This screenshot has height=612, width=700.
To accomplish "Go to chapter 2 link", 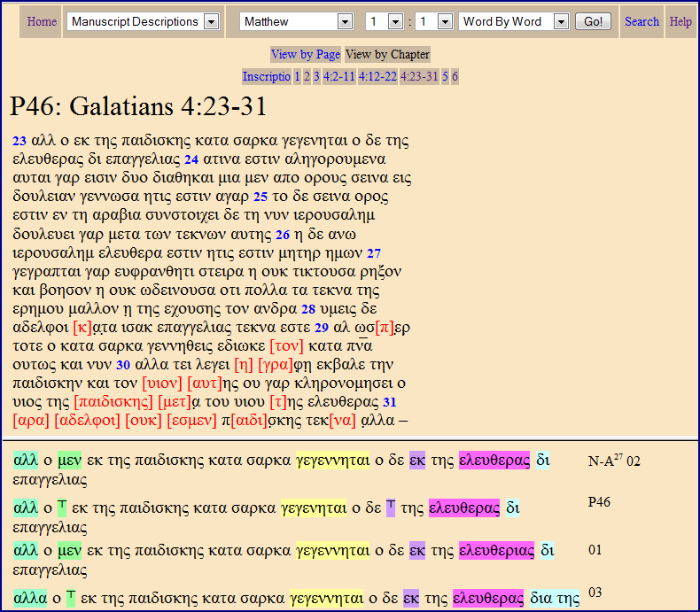I will tap(307, 77).
